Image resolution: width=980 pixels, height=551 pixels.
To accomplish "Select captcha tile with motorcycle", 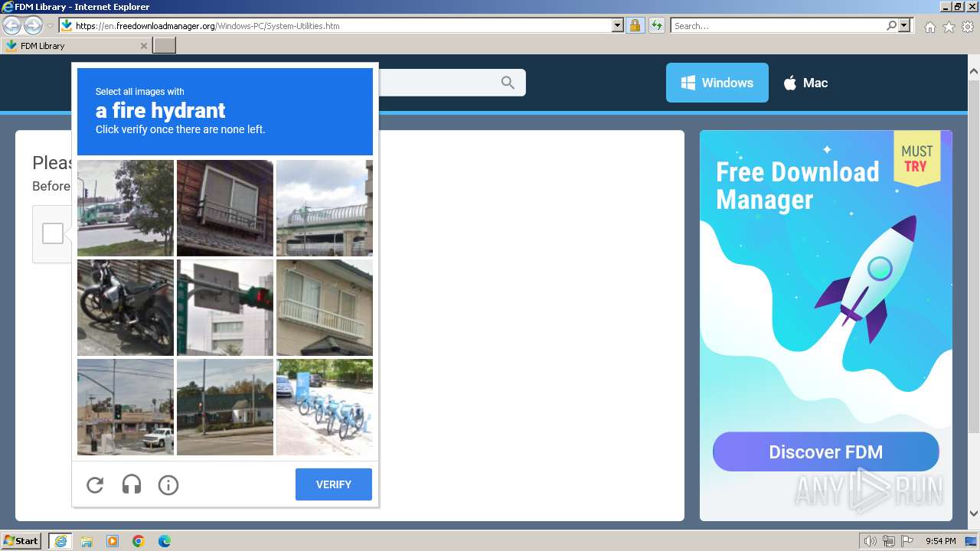I will [x=126, y=308].
